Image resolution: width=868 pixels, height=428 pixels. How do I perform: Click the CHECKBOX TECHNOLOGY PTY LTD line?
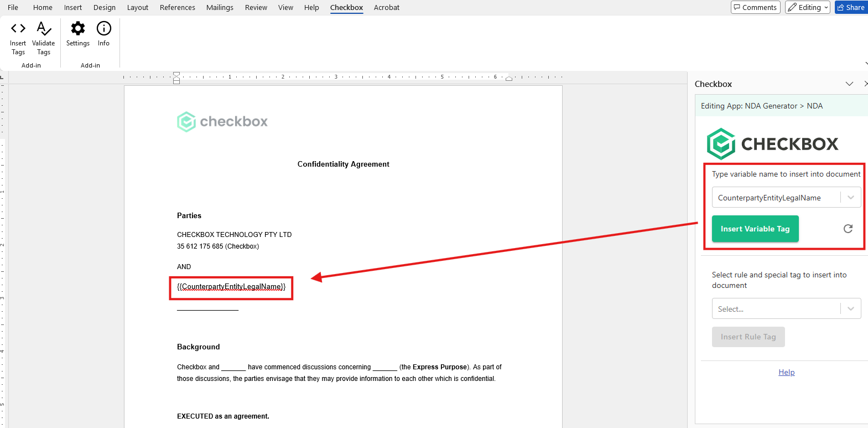click(235, 235)
